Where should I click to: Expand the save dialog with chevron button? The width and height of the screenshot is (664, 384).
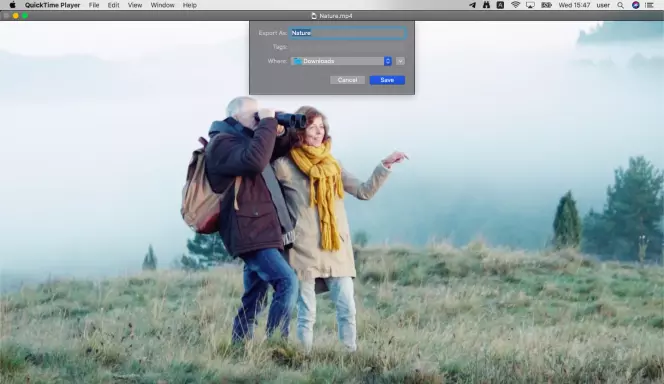click(x=400, y=61)
